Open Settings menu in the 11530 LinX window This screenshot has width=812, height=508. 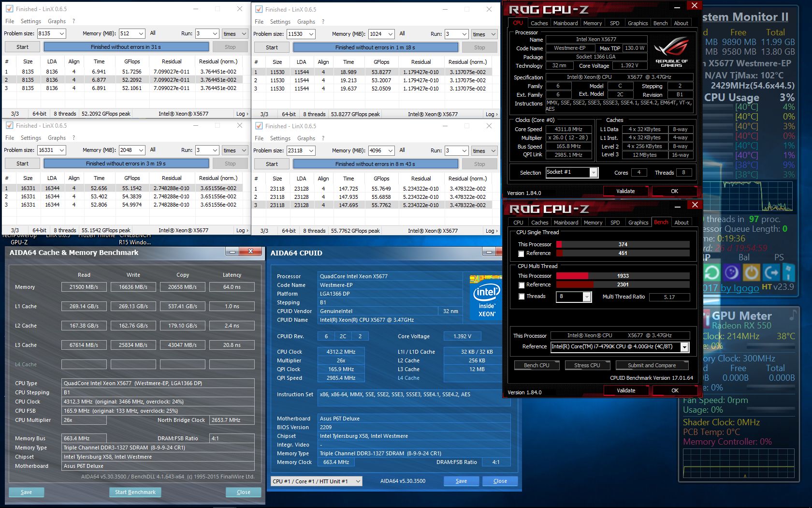pyautogui.click(x=280, y=22)
